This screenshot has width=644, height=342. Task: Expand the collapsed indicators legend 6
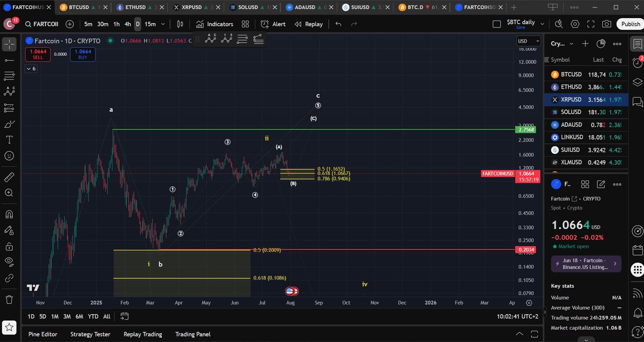tap(31, 69)
